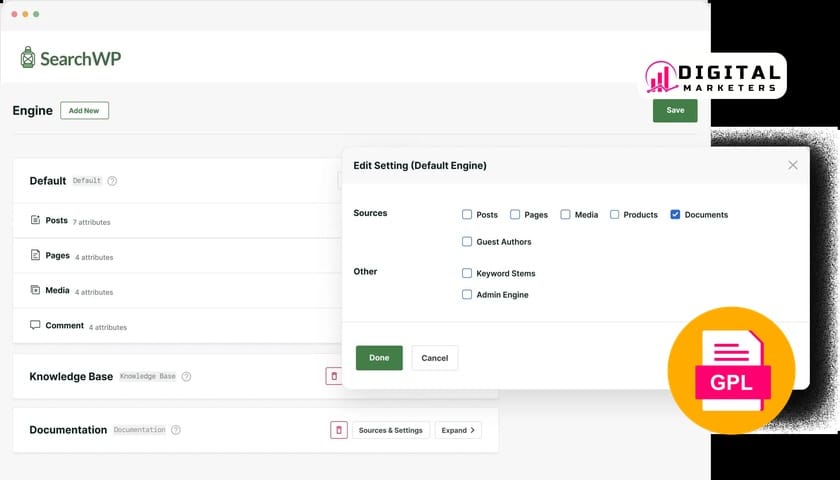Click Add New engine button
The height and width of the screenshot is (480, 840).
(84, 110)
